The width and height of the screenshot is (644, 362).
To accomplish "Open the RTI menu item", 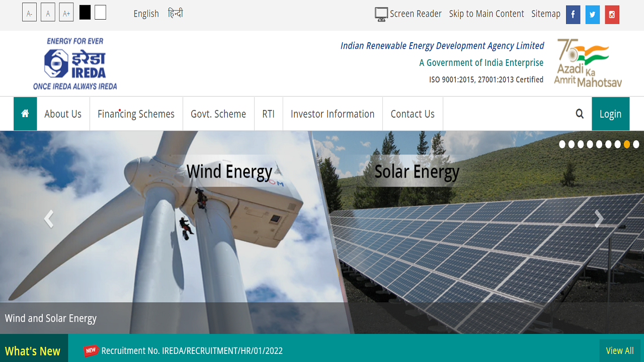I will pos(268,114).
